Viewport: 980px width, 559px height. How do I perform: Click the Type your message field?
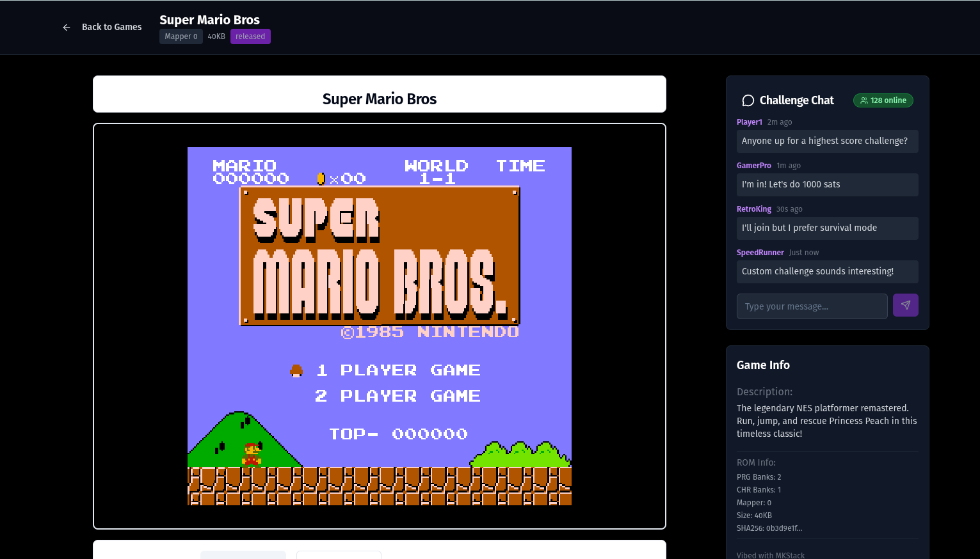tap(812, 306)
